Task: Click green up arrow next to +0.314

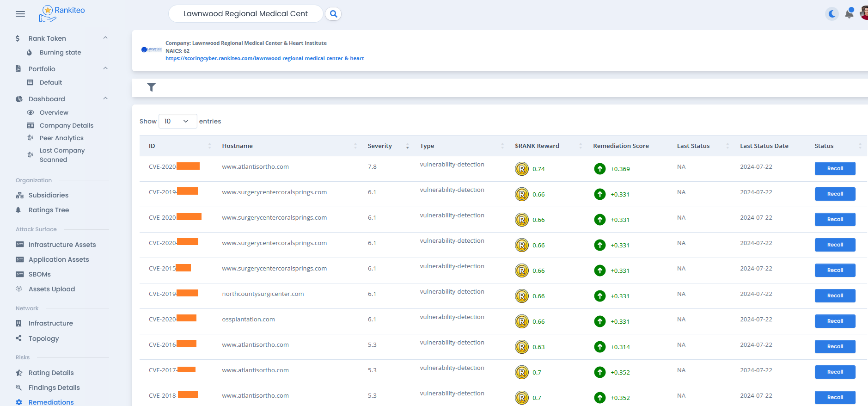Action: tap(599, 347)
